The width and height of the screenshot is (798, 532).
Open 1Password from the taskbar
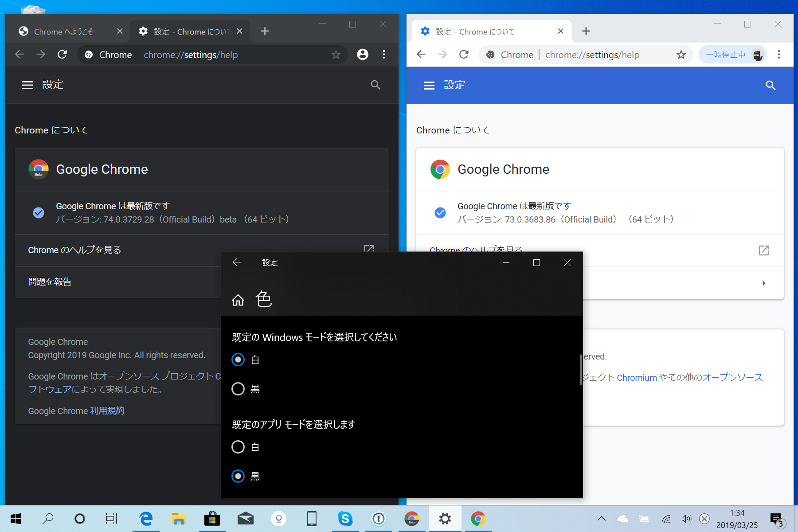click(379, 518)
